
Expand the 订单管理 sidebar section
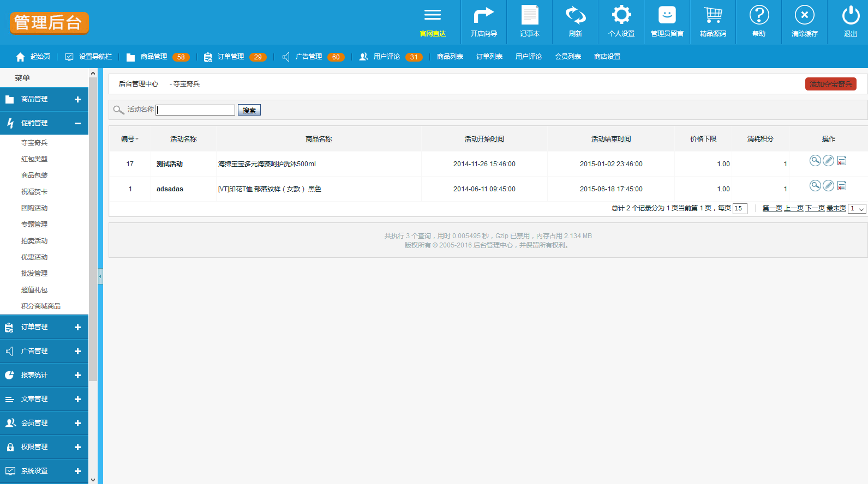pyautogui.click(x=77, y=327)
